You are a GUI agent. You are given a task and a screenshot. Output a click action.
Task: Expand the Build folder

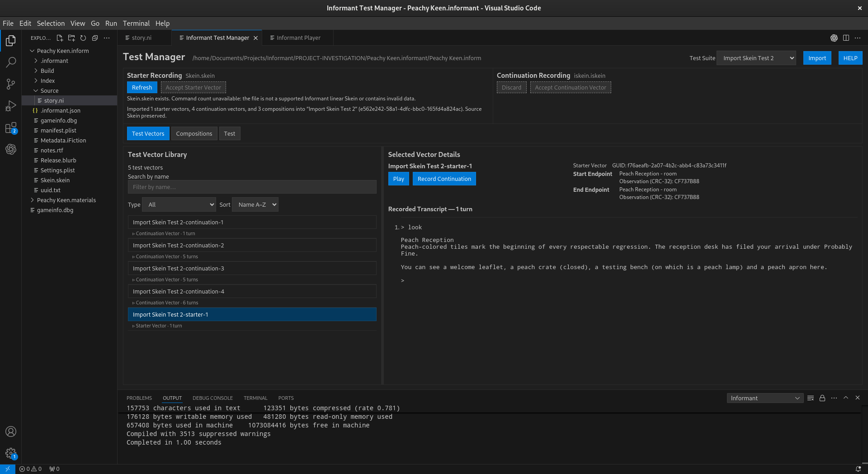47,71
